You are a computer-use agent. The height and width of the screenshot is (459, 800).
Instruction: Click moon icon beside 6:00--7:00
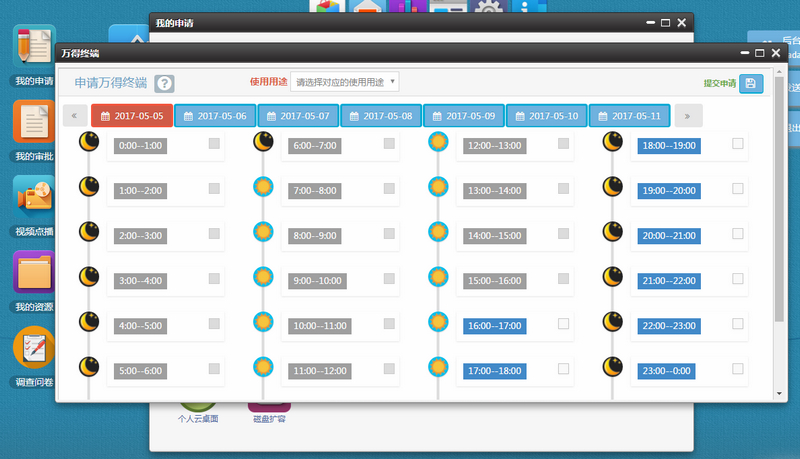pyautogui.click(x=263, y=142)
